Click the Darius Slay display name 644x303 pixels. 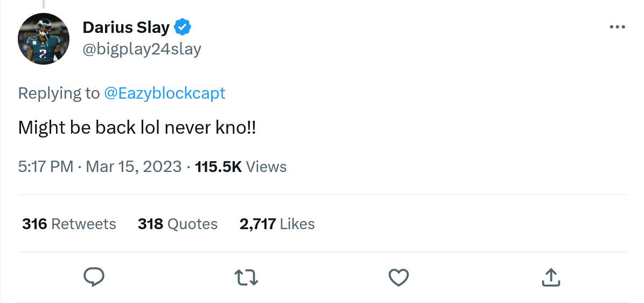point(126,26)
